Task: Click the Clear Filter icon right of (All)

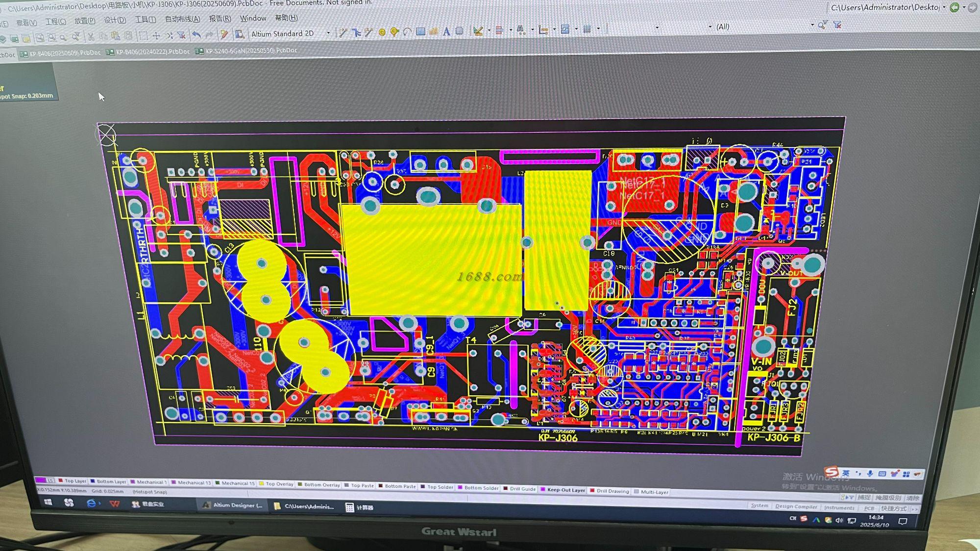Action: [837, 24]
